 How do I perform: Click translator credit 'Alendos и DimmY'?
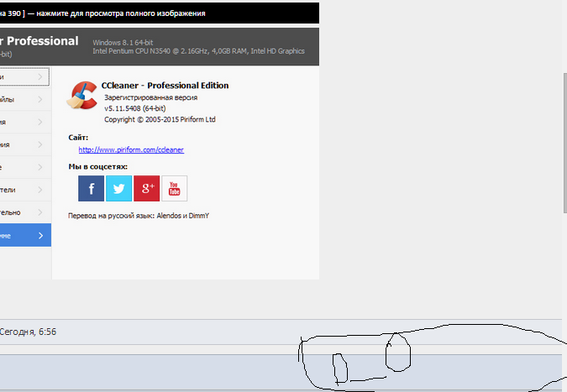182,216
